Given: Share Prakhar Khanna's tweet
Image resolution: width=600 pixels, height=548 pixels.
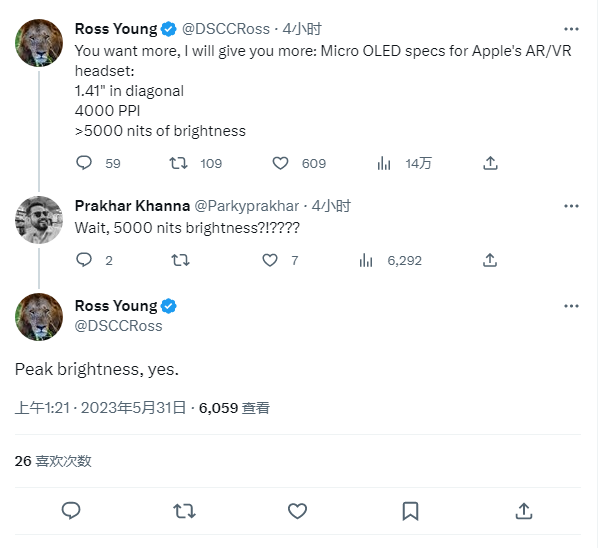Looking at the screenshot, I should click(490, 260).
